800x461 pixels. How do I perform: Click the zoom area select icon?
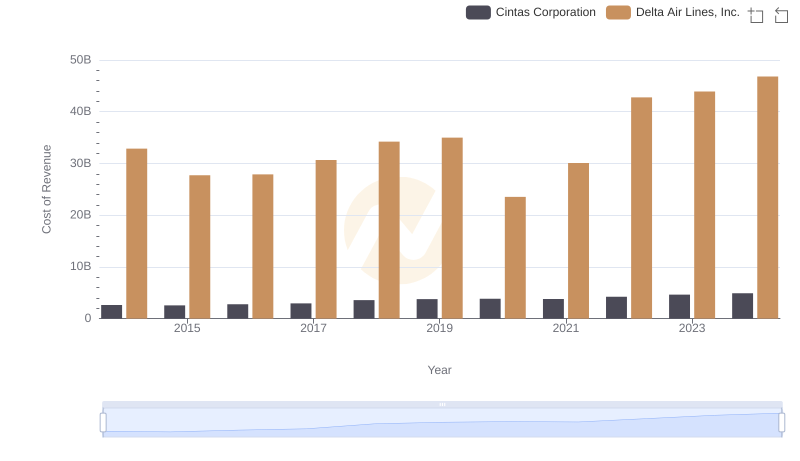click(x=756, y=15)
